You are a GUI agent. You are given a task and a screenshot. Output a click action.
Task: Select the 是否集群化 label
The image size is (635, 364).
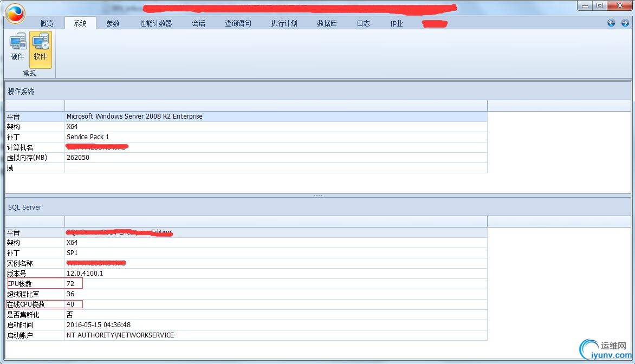23,315
